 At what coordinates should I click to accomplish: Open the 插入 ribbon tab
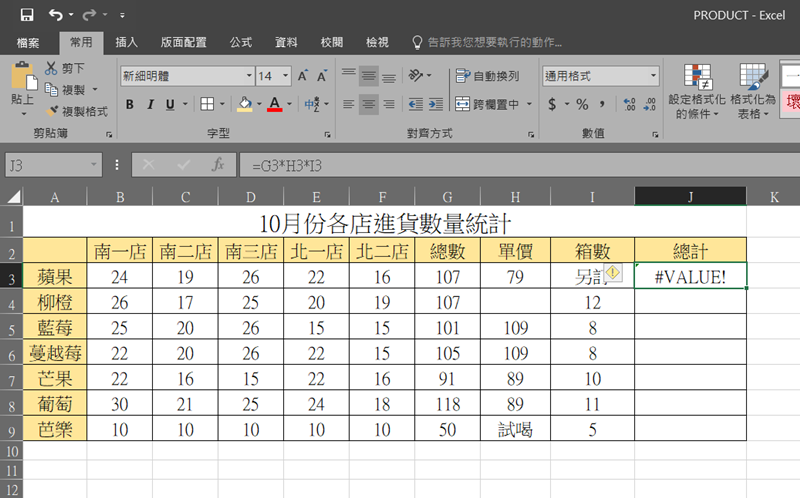[127, 42]
